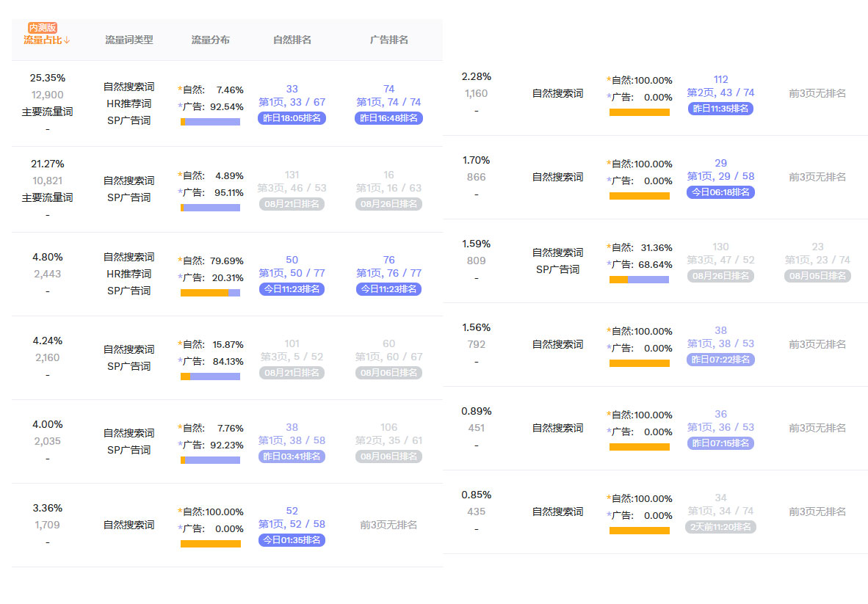Click the 昨日16:48排名 ad ranking badge
The width and height of the screenshot is (868, 604).
(x=388, y=118)
